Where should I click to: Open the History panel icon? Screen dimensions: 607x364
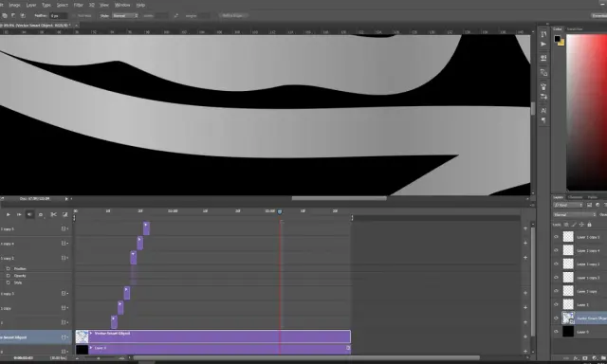click(543, 34)
